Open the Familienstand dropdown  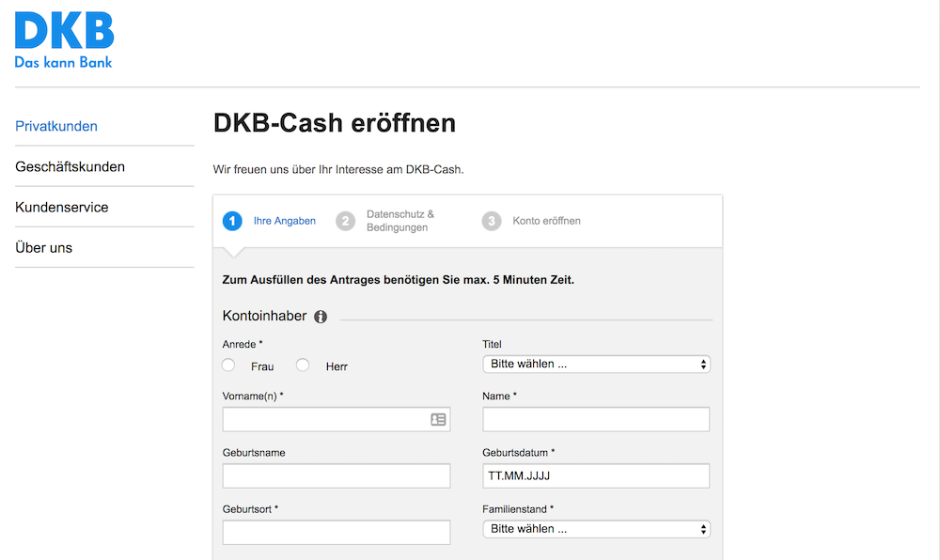(x=597, y=529)
